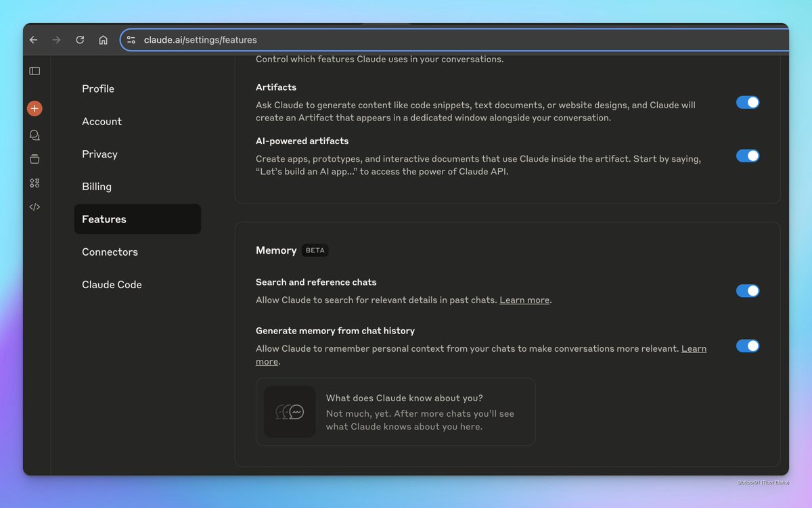Go to Account settings

tap(137, 122)
